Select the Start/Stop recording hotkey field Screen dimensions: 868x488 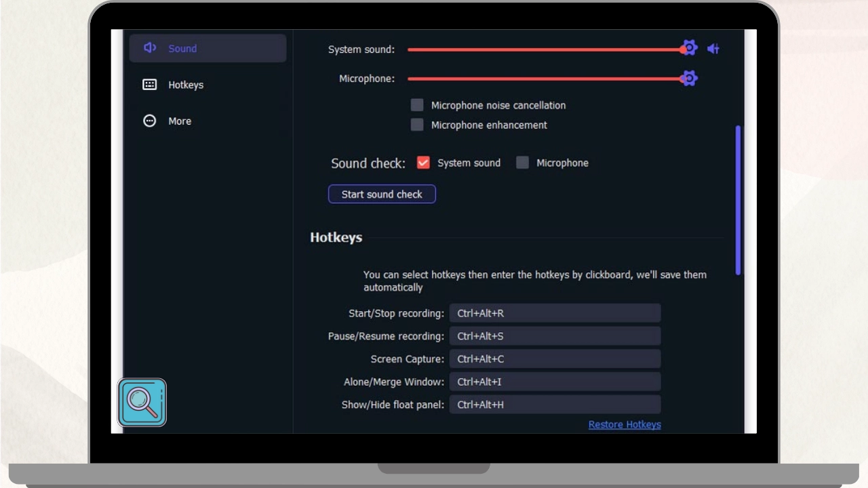pyautogui.click(x=554, y=313)
